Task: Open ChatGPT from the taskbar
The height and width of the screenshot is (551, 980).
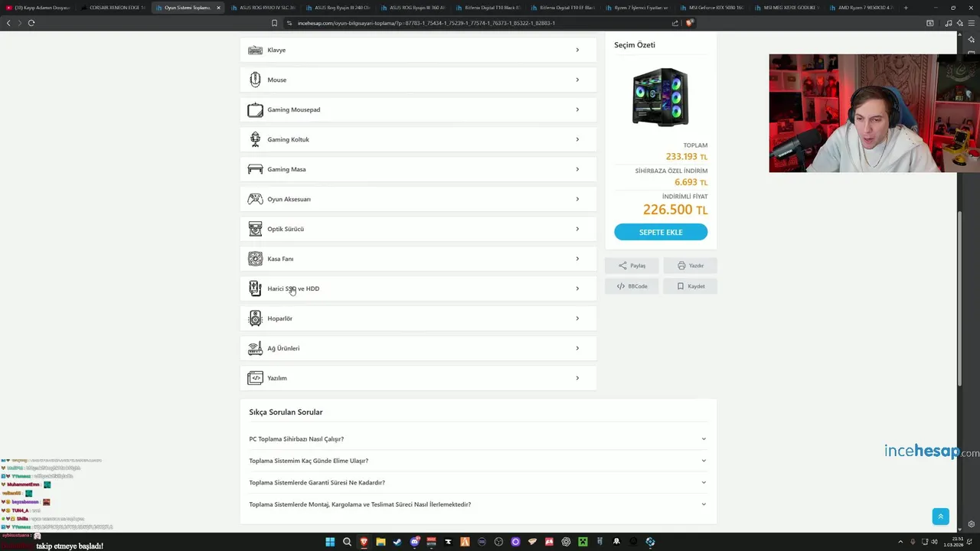Action: click(x=566, y=542)
